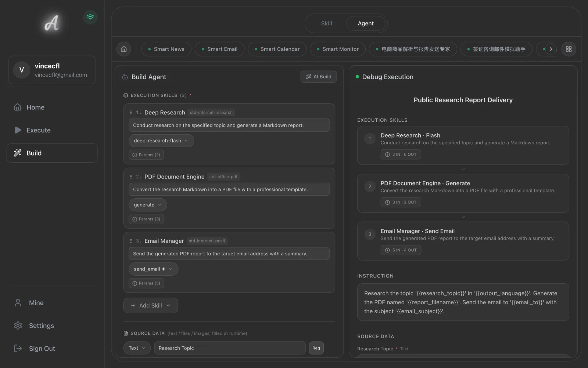Expand Params (3) for PDF Document Engine
Viewport: 588px width, 368px height.
[146, 219]
